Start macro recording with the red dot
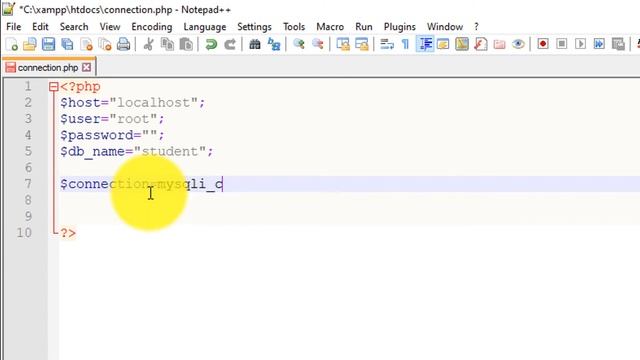The width and height of the screenshot is (640, 360). [543, 44]
